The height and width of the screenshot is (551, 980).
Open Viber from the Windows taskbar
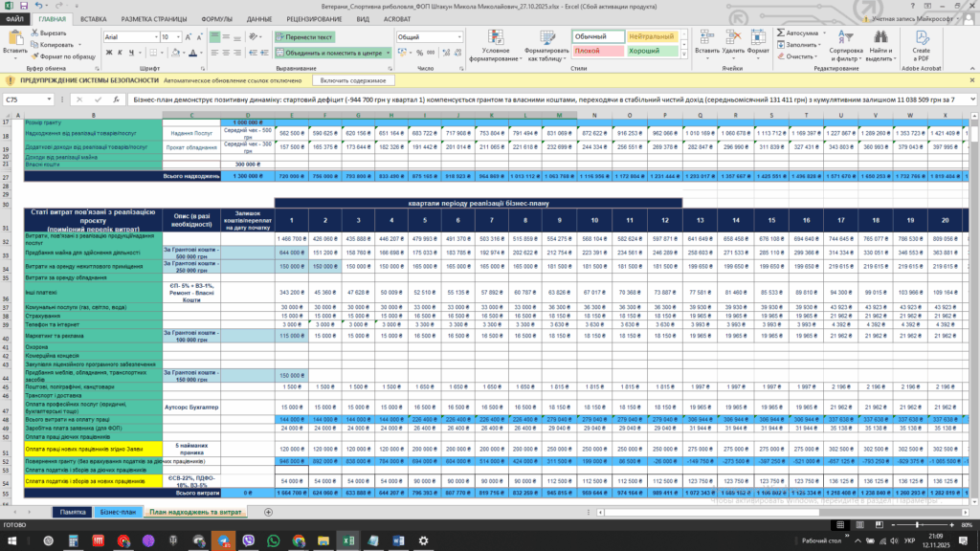point(251,540)
